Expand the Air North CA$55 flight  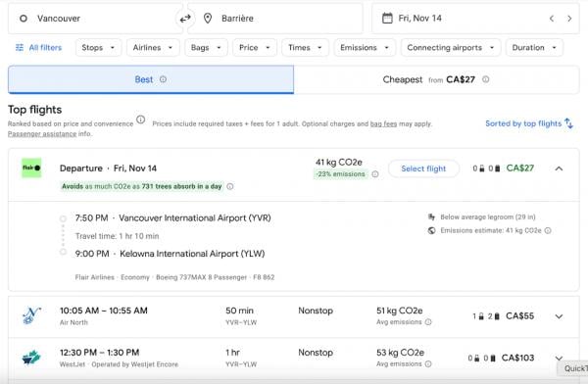click(559, 316)
